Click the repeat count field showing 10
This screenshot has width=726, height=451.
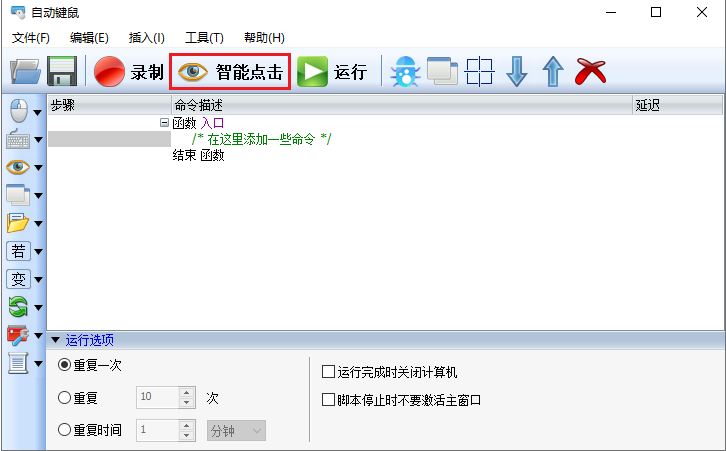pyautogui.click(x=157, y=397)
